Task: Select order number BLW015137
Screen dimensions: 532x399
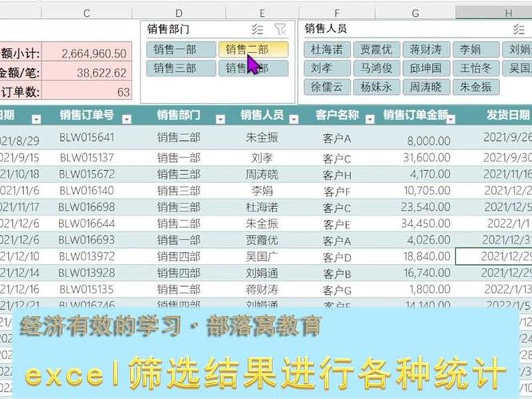Action: (86, 158)
